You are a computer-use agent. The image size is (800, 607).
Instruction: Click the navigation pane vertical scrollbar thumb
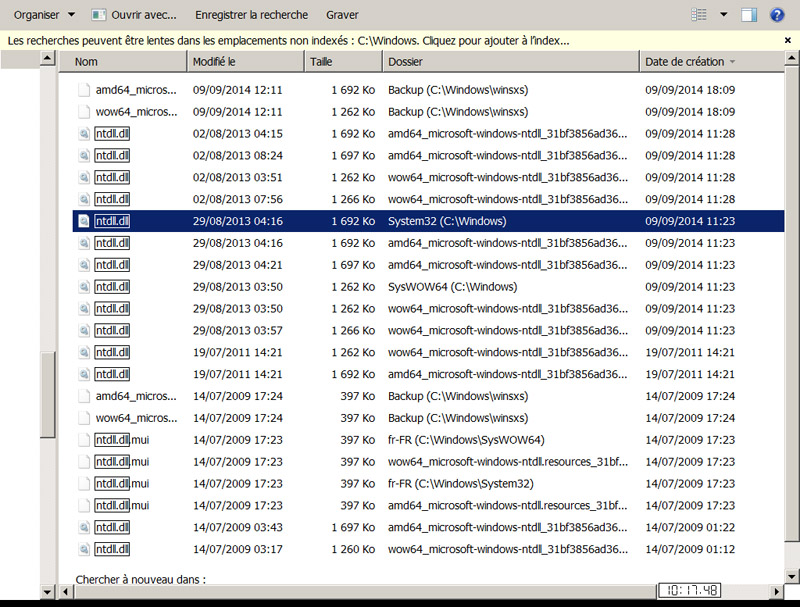point(47,394)
